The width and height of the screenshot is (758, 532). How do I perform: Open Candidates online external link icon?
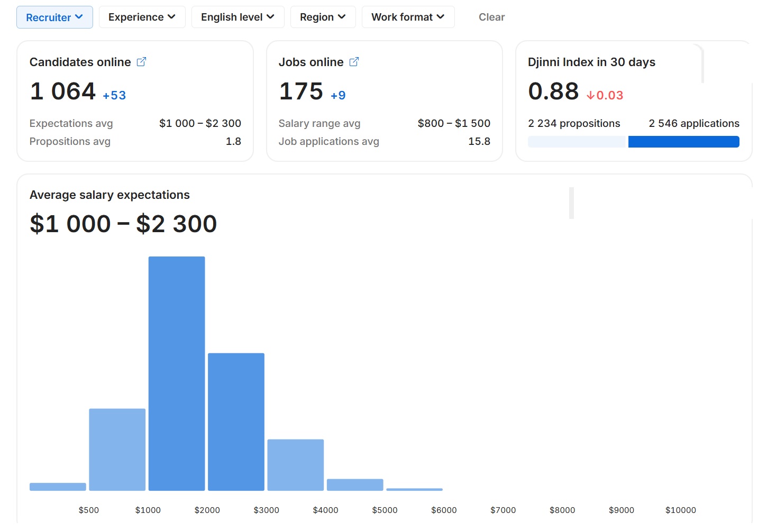tap(141, 62)
